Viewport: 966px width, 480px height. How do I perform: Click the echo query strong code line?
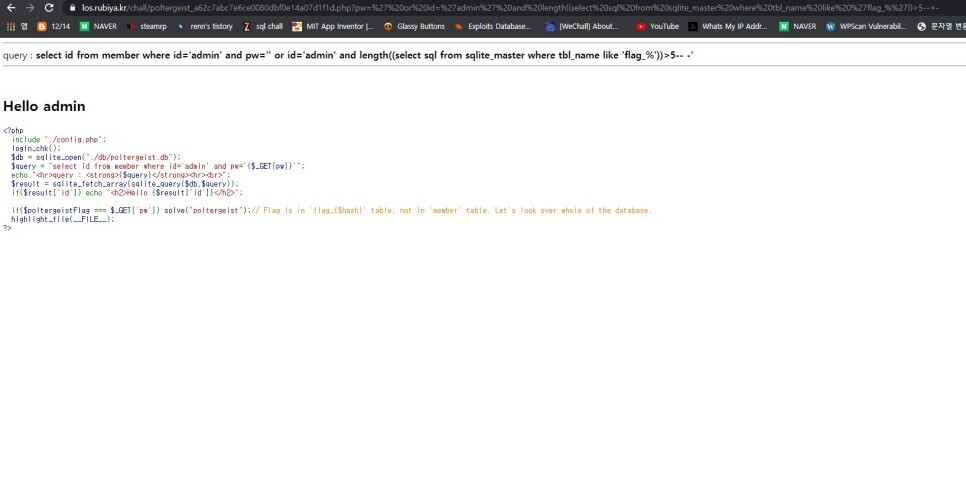pos(121,175)
